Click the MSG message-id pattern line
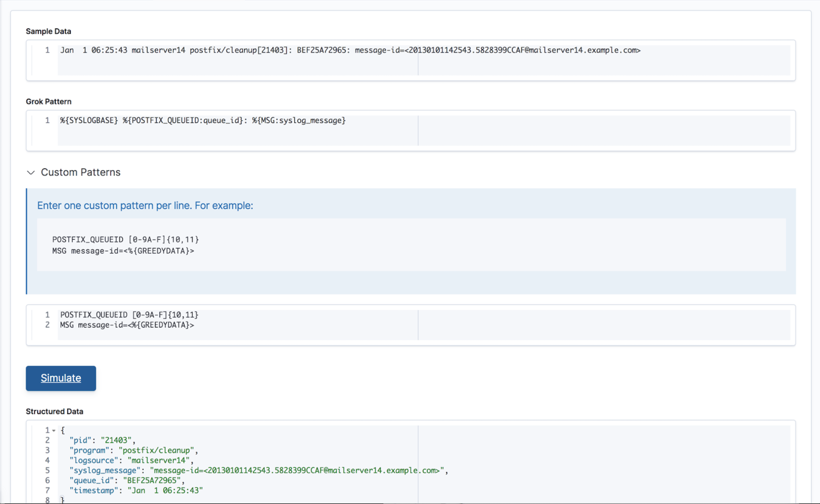The image size is (820, 504). point(127,325)
